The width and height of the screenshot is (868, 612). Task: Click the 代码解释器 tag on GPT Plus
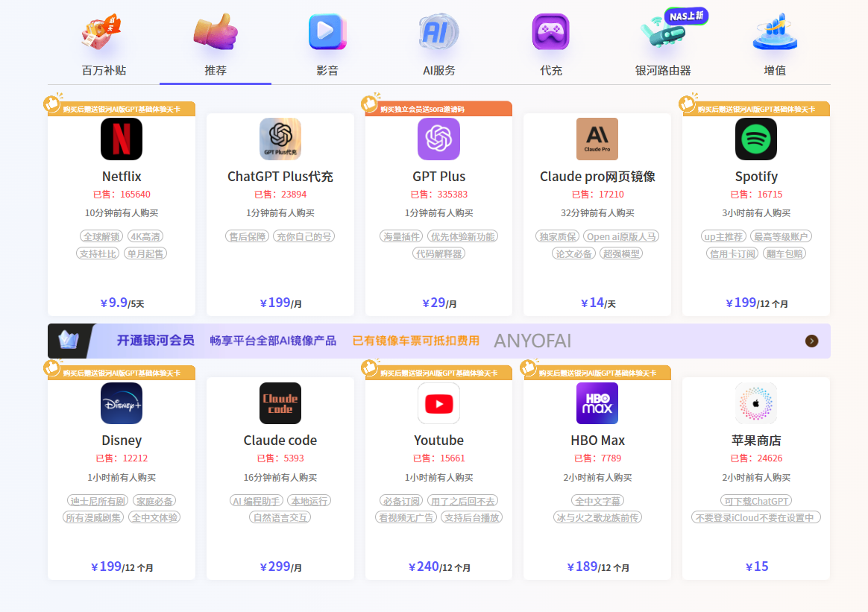tap(439, 253)
